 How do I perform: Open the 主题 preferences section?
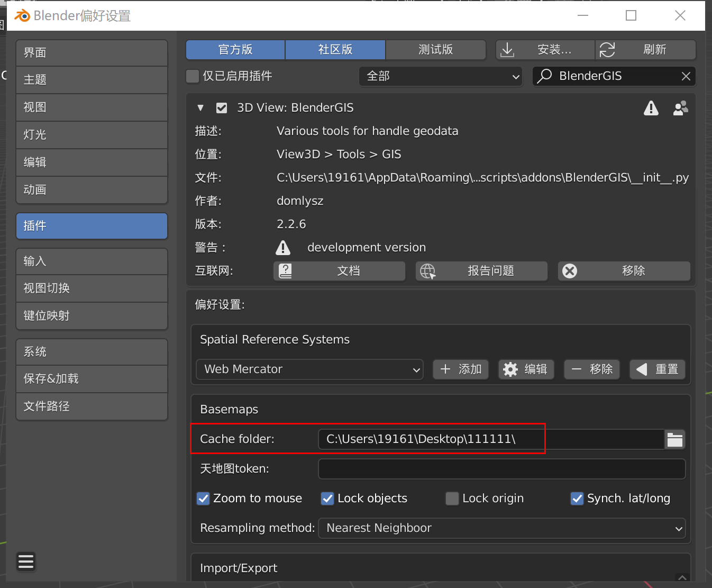point(92,80)
